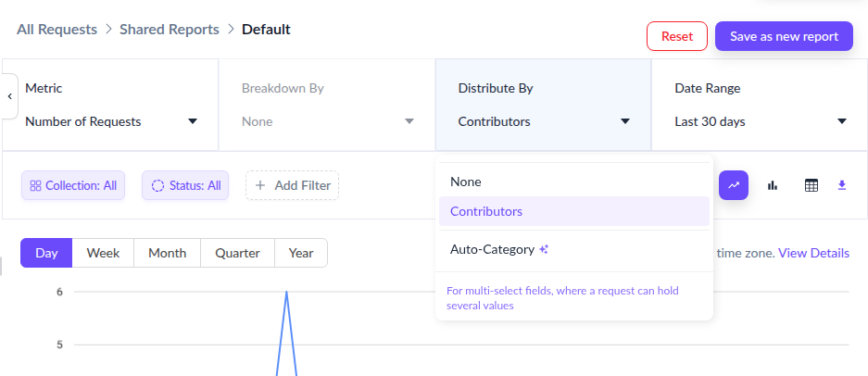Switch chart grouping to Month
Image resolution: width=868 pixels, height=376 pixels.
167,253
